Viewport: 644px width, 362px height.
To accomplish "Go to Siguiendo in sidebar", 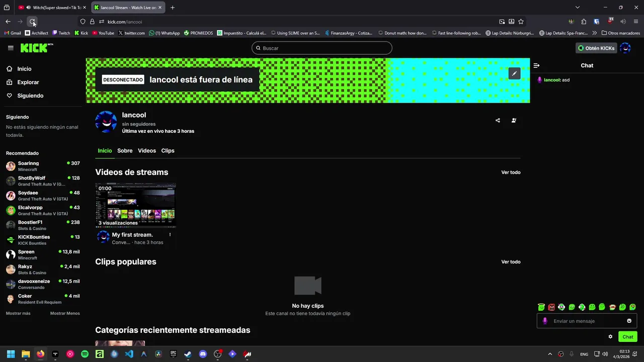I will click(x=25, y=96).
